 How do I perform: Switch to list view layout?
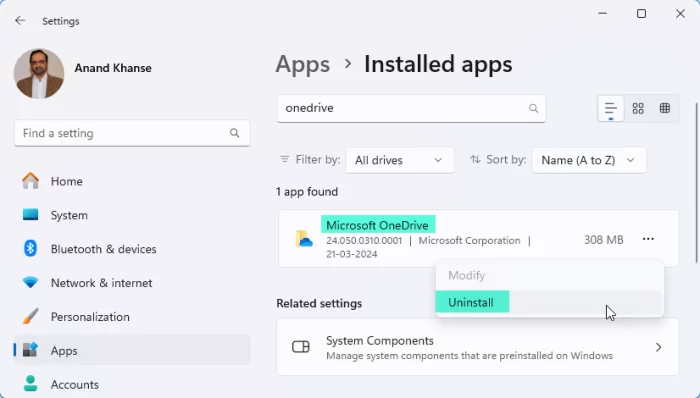pos(610,108)
